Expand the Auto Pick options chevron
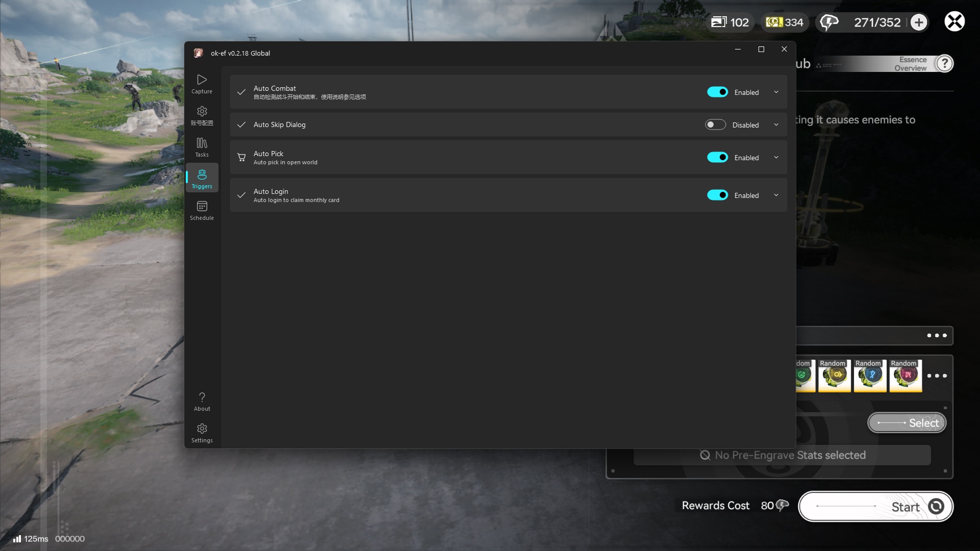 point(776,158)
